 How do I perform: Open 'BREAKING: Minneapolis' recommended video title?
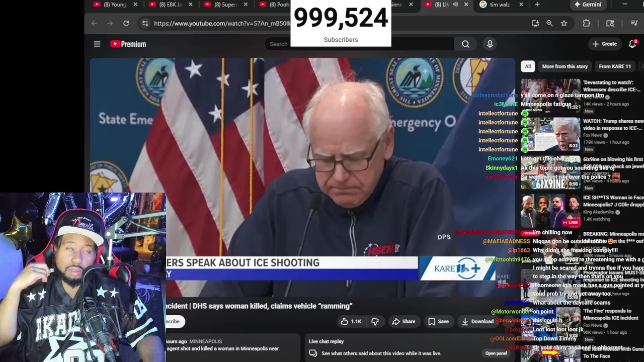[x=613, y=237]
